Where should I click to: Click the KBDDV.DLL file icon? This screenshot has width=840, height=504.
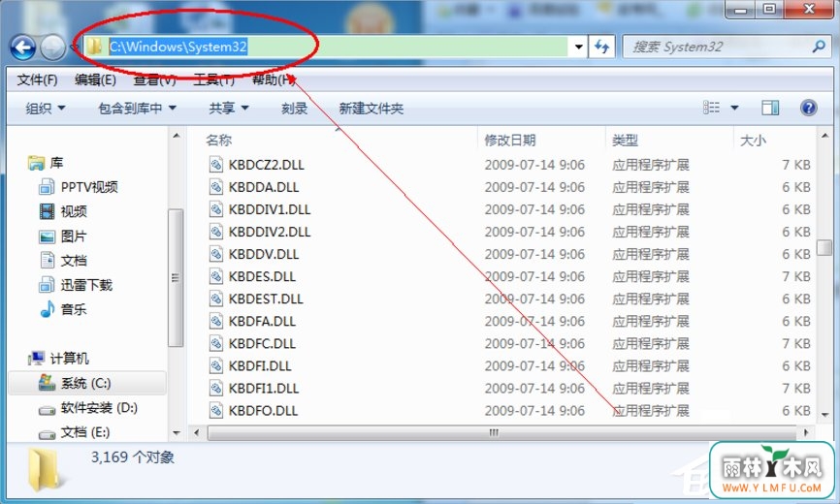216,254
